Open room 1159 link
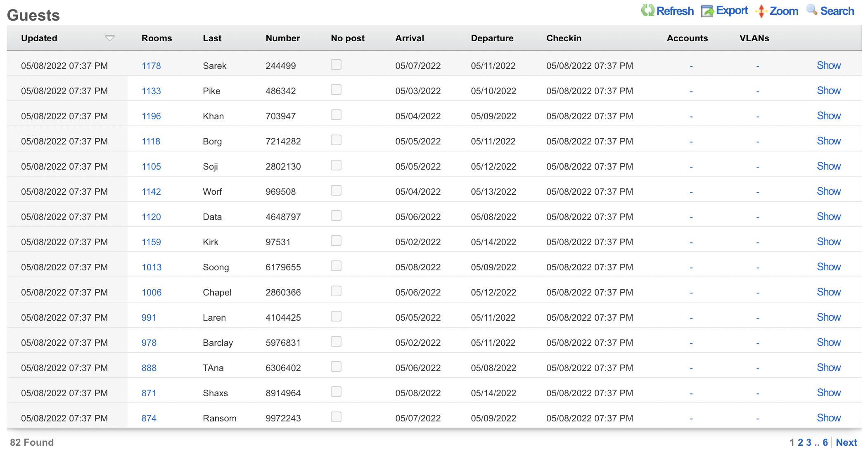Screen dimensions: 868x454 (151, 242)
